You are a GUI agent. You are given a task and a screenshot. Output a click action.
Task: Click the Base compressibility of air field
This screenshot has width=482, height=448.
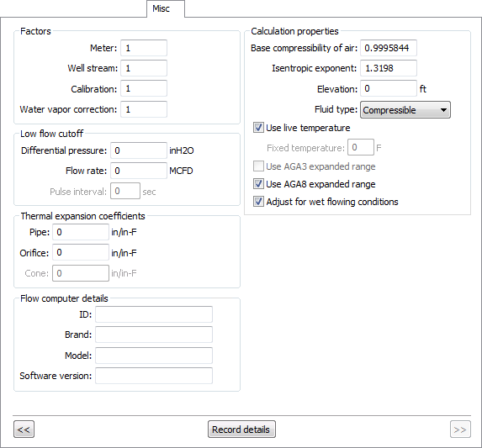coord(389,48)
